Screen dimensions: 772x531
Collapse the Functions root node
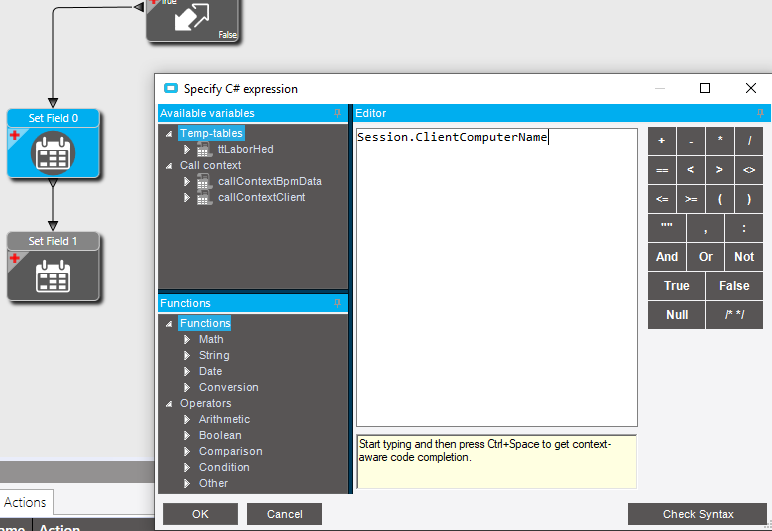pos(169,324)
